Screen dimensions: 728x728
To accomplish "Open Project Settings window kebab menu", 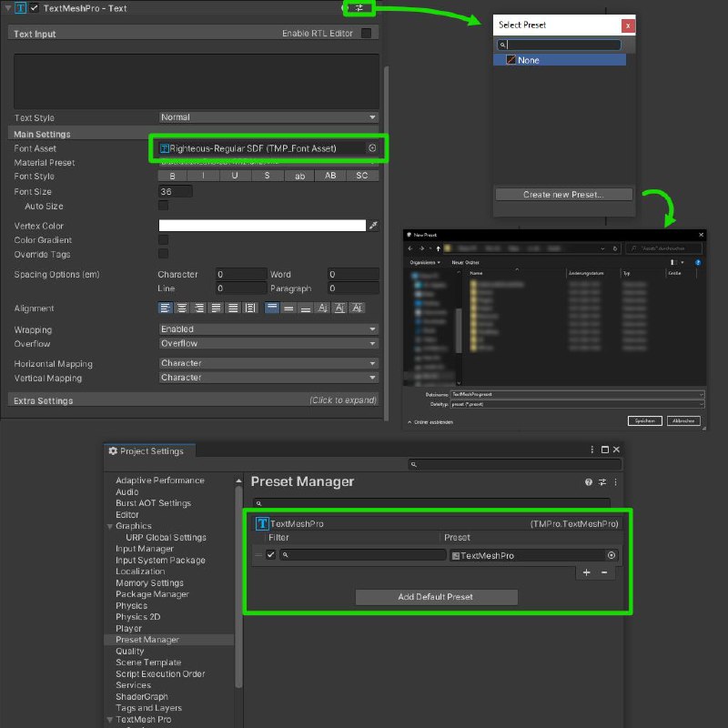I will tap(591, 450).
